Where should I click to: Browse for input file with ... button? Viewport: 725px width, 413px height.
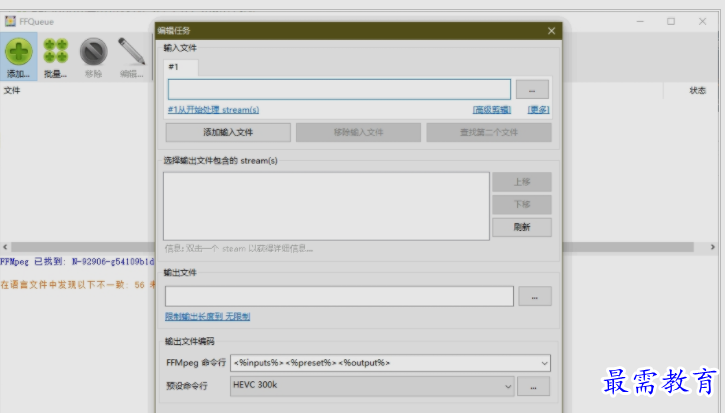point(532,90)
